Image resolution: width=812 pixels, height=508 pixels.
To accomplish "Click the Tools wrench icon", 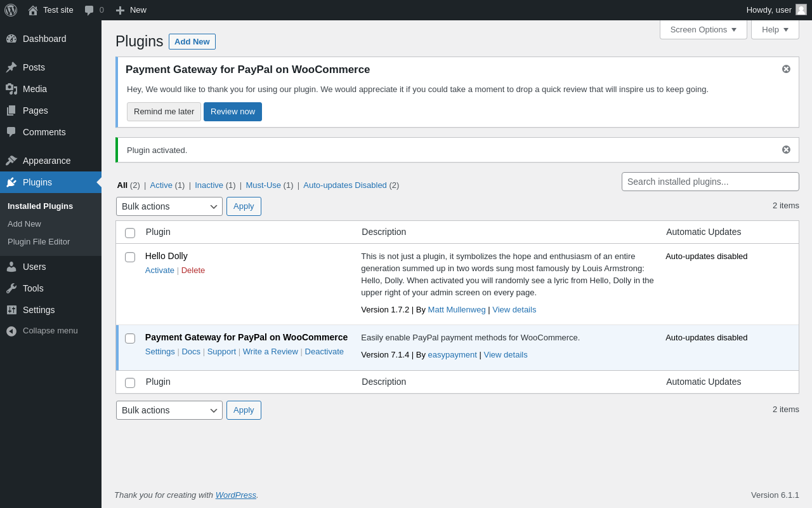I will (x=11, y=288).
